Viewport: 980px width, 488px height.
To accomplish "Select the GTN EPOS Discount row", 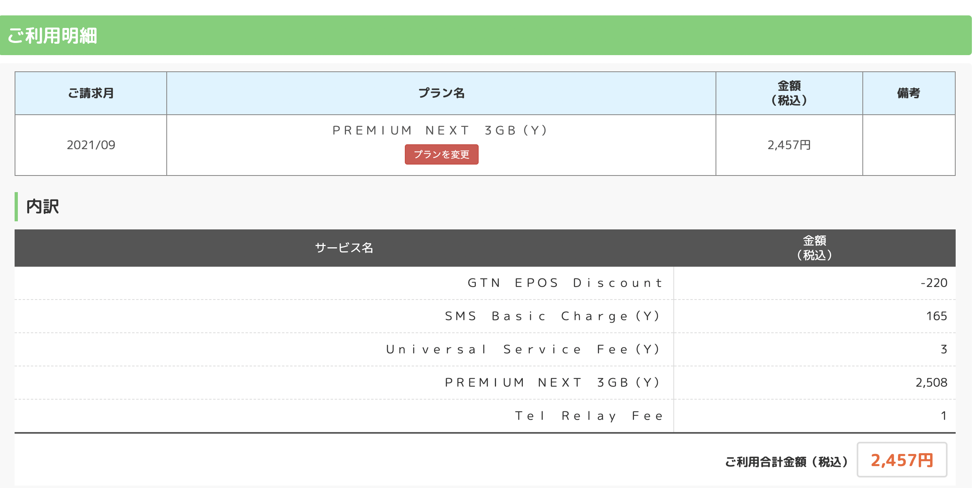I will tap(485, 283).
